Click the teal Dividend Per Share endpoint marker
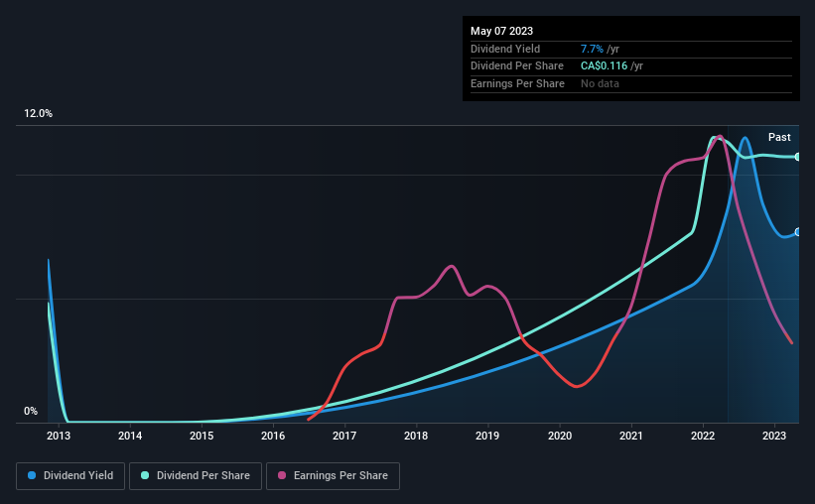 point(798,157)
